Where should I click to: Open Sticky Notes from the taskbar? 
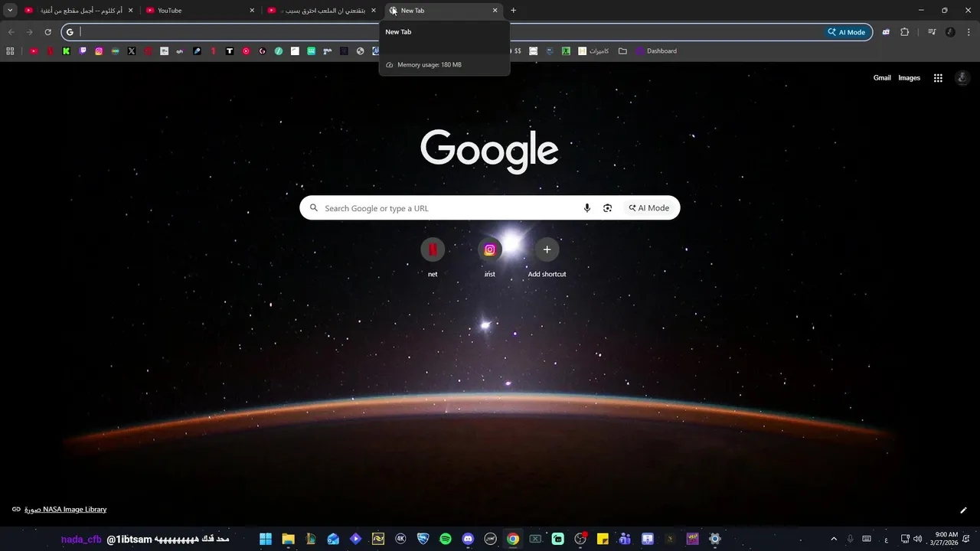[603, 539]
